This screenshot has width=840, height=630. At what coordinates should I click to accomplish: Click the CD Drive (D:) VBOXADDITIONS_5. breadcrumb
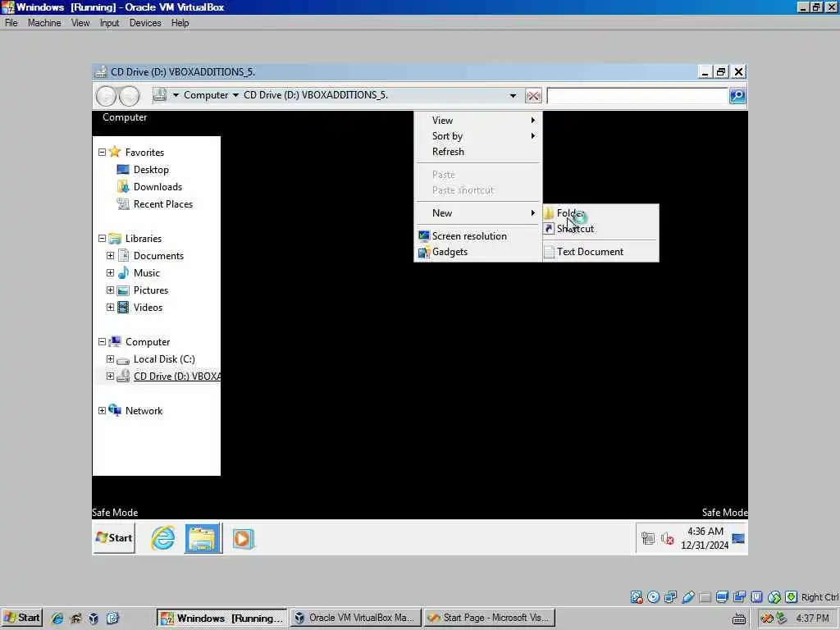pos(316,95)
